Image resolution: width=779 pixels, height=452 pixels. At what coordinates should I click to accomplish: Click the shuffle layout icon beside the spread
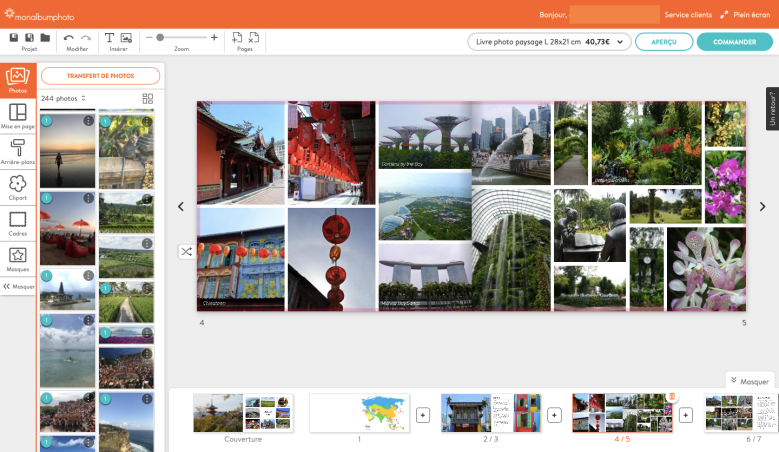click(x=186, y=251)
